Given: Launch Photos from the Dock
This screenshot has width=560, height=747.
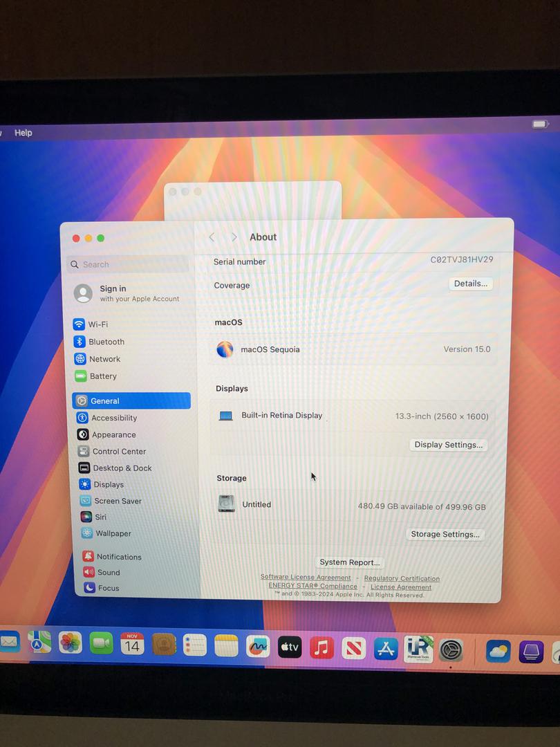Looking at the screenshot, I should [71, 643].
